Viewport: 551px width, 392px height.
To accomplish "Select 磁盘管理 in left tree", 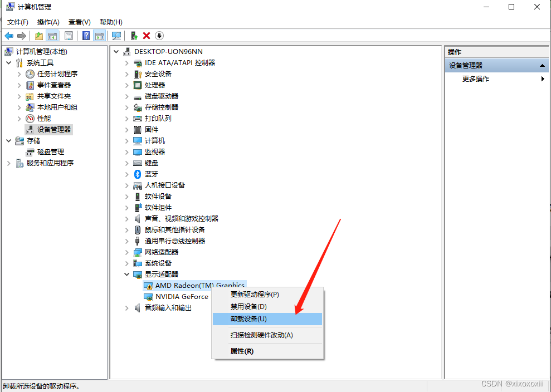I will coord(51,152).
